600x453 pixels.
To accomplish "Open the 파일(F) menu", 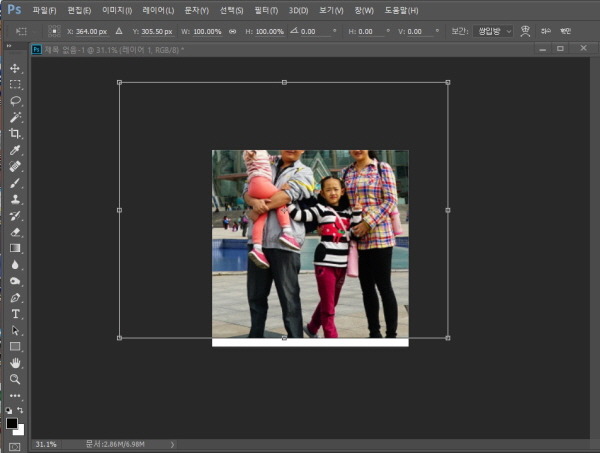I will (x=44, y=10).
